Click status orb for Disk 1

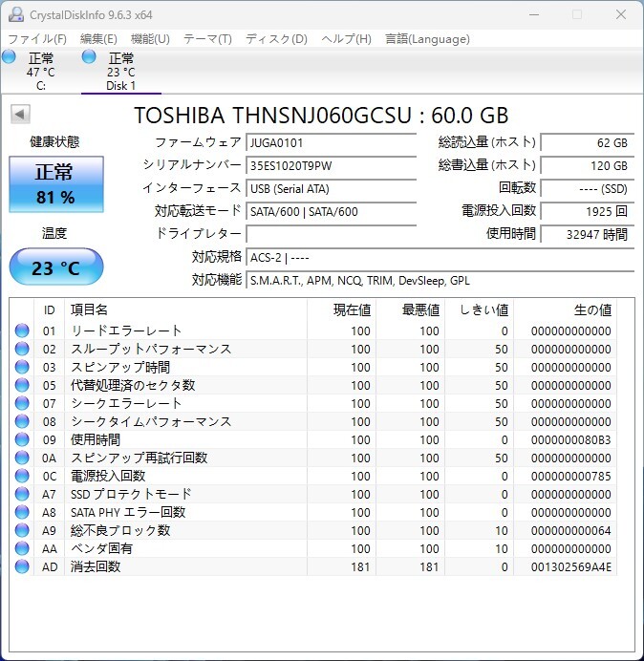tap(90, 57)
